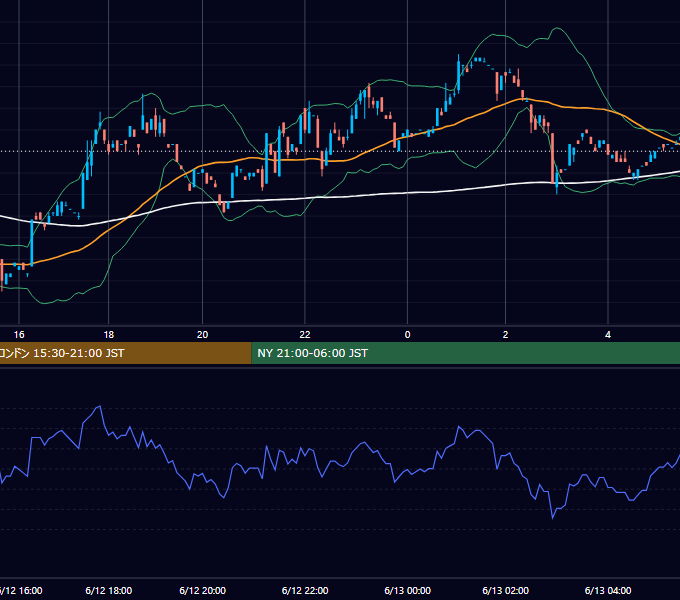680x600 pixels.
Task: Click the 0 hour label on time axis
Action: point(407,335)
